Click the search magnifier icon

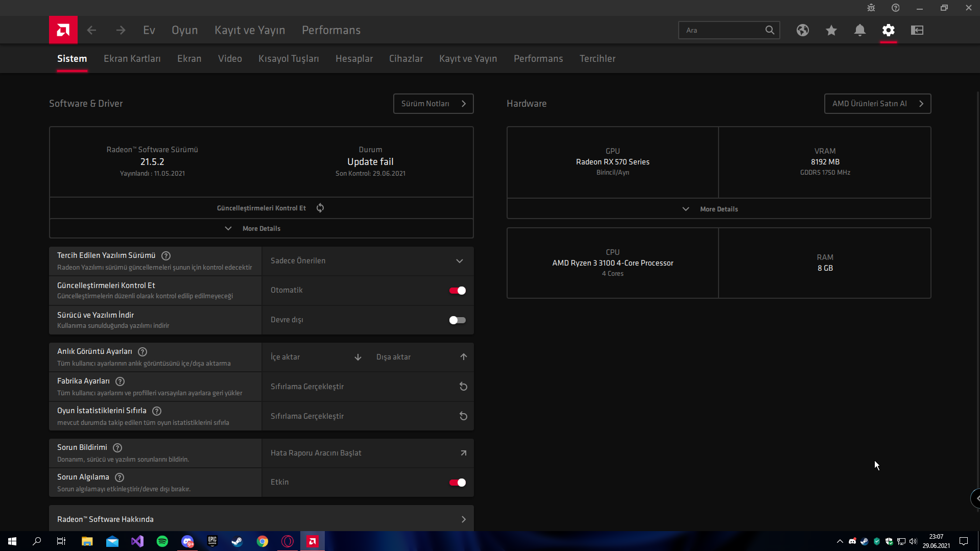pos(770,30)
